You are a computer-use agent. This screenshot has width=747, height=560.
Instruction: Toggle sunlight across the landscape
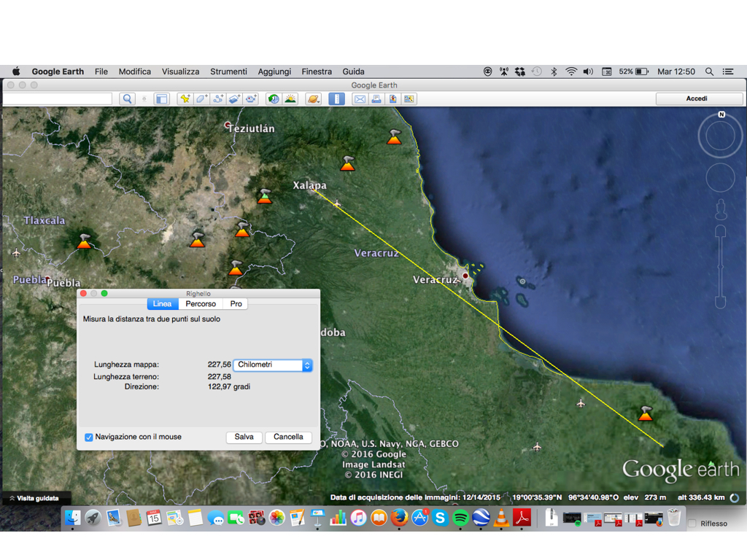pyautogui.click(x=291, y=98)
